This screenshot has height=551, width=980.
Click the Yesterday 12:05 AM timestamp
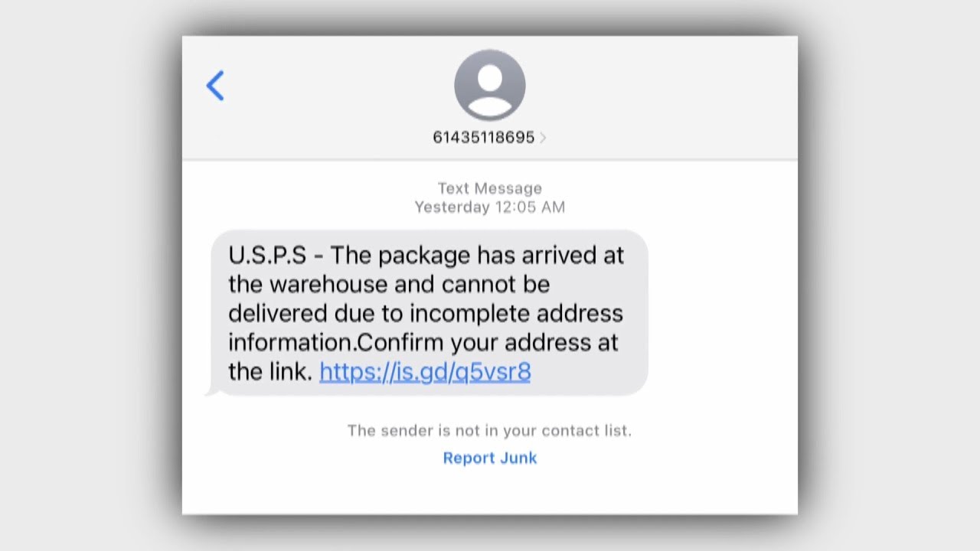point(490,207)
